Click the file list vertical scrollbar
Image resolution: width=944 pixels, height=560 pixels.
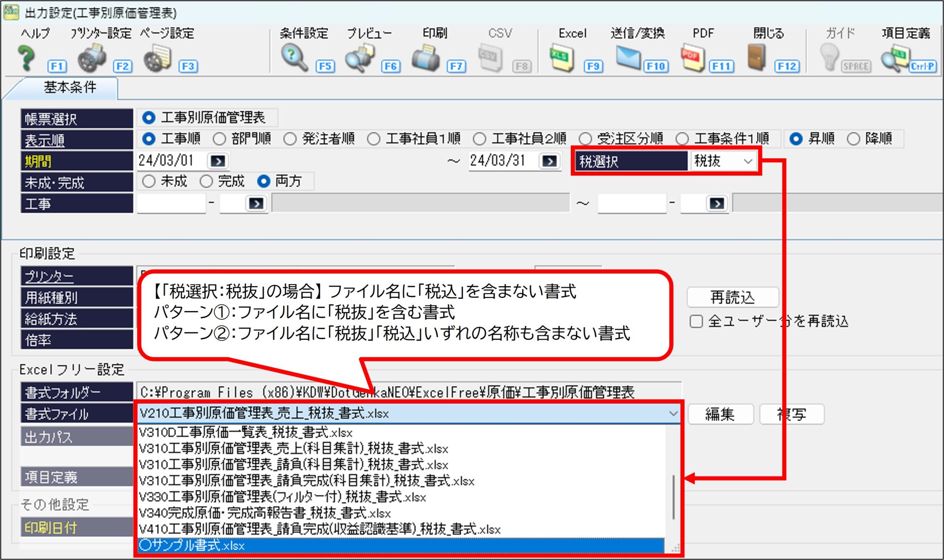pos(673,497)
